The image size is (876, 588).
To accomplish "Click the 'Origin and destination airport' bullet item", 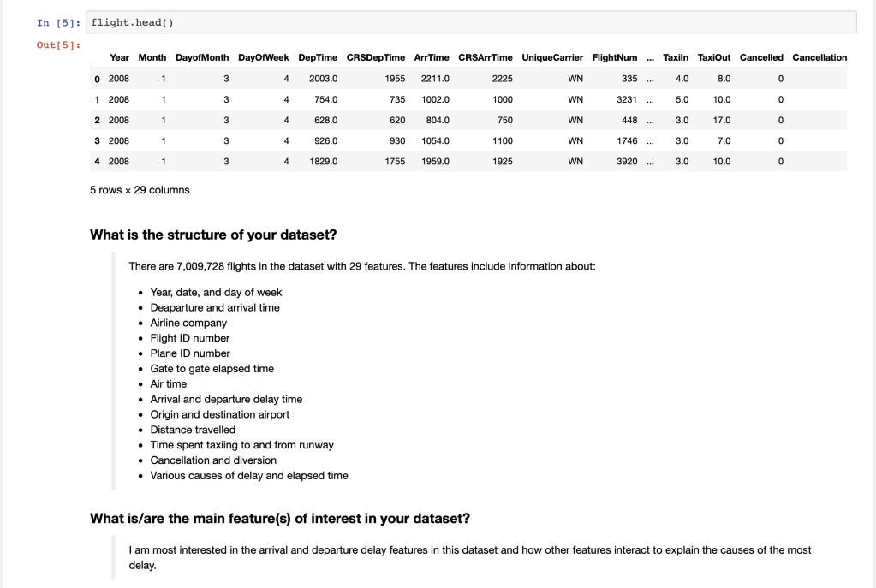I will [220, 414].
